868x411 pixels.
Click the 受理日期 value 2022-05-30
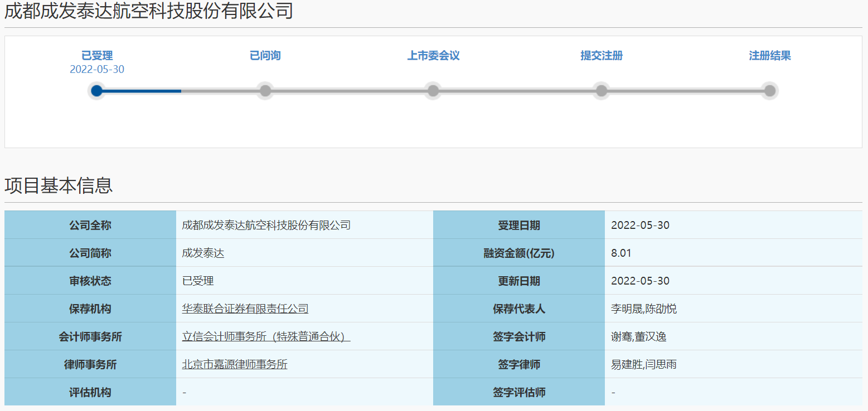click(x=641, y=226)
